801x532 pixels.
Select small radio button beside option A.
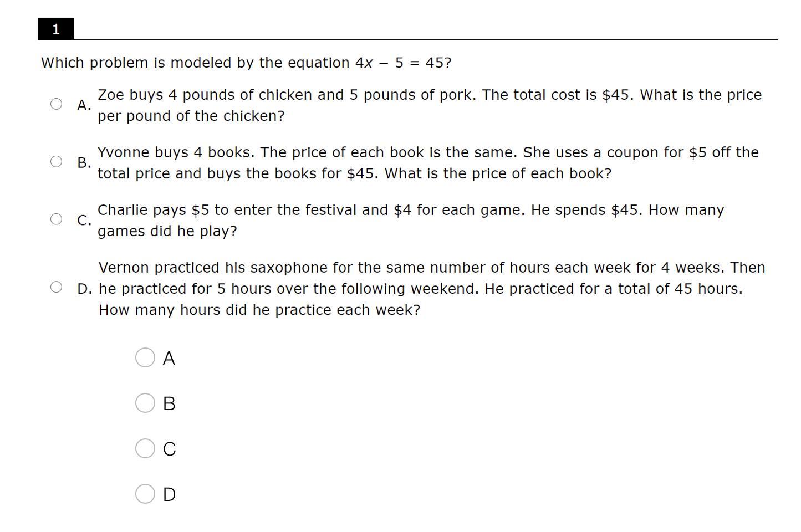tap(56, 104)
